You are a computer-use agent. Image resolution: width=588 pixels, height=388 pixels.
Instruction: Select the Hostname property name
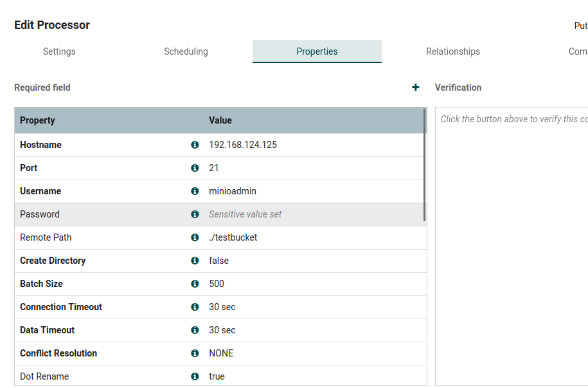pyautogui.click(x=40, y=145)
